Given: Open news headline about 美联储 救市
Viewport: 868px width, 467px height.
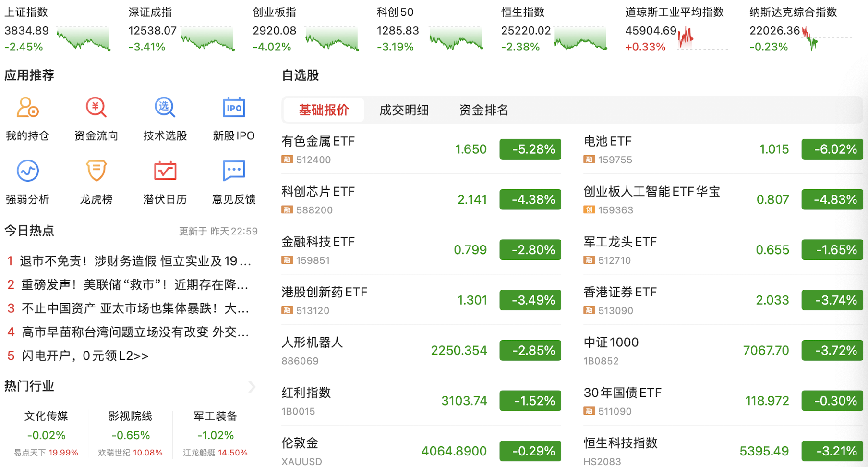Looking at the screenshot, I should [134, 285].
